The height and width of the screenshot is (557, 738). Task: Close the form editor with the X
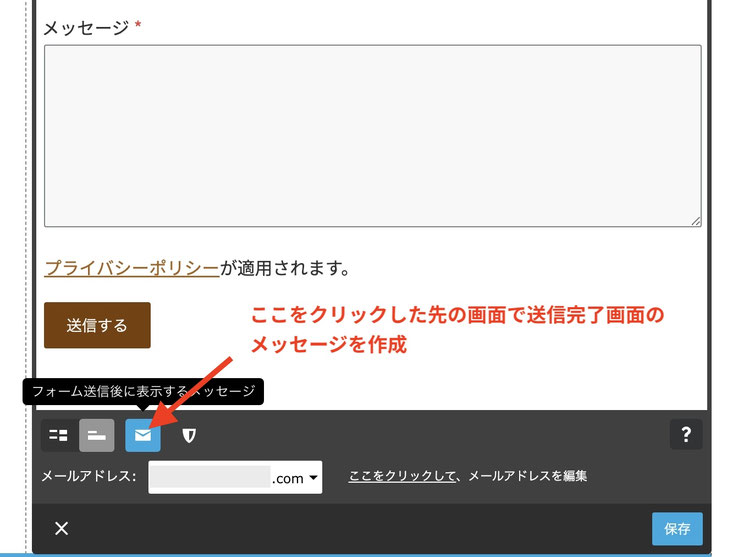[61, 528]
